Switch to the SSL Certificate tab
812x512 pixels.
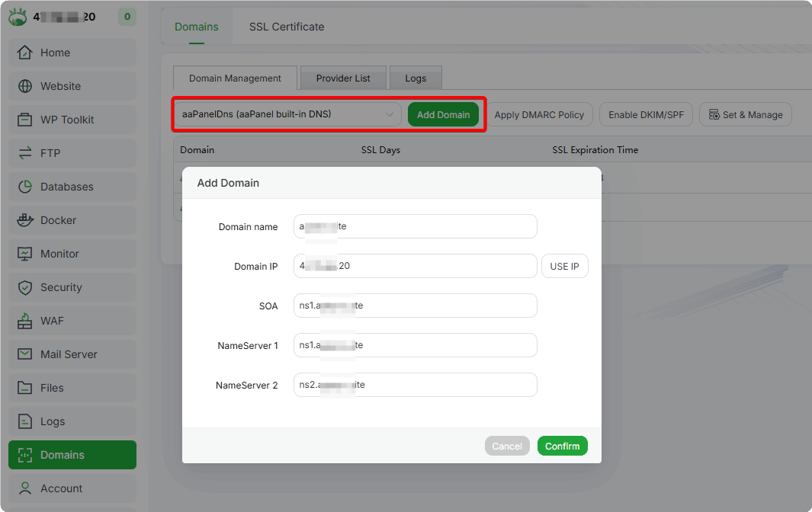point(287,27)
